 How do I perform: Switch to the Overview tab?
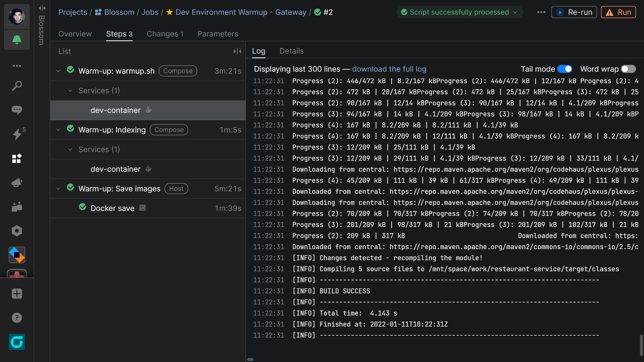[x=75, y=34]
